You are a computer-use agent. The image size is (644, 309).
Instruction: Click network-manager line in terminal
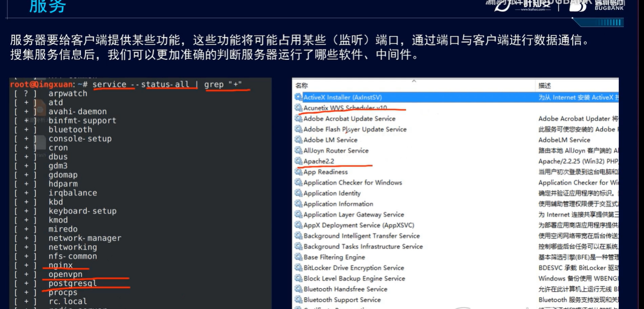point(85,238)
